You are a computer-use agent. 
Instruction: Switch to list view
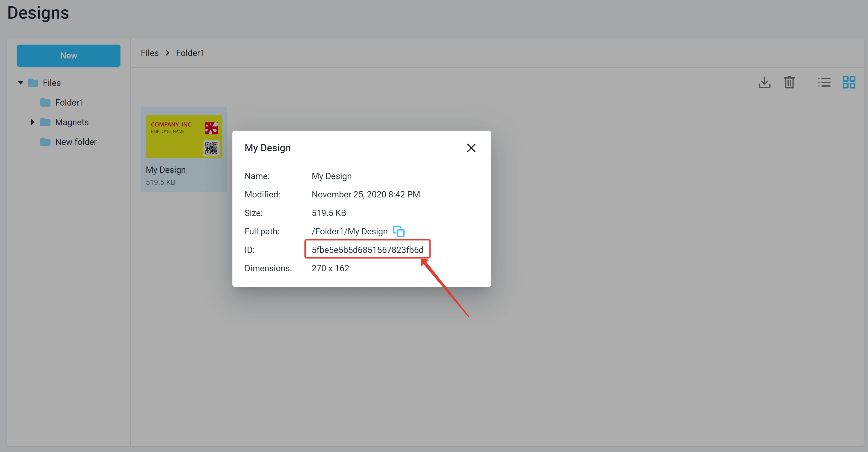(824, 83)
